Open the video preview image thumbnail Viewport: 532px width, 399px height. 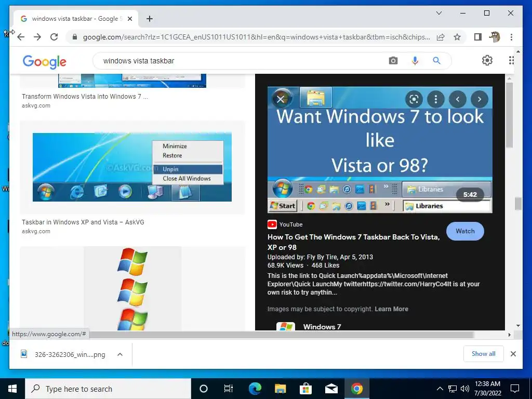click(x=380, y=150)
